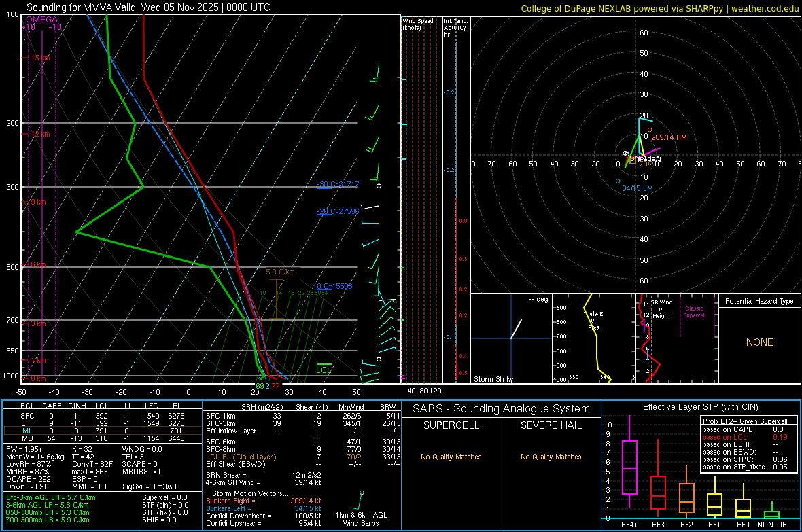This screenshot has width=802, height=532.
Task: Click the 'Classic Supercell' purple label
Action: click(x=695, y=312)
